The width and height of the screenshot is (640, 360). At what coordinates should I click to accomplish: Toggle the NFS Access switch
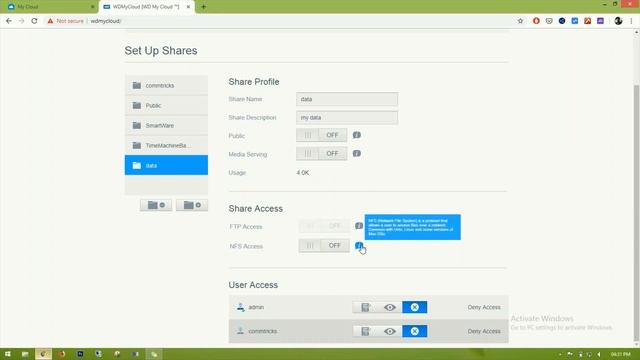point(324,245)
